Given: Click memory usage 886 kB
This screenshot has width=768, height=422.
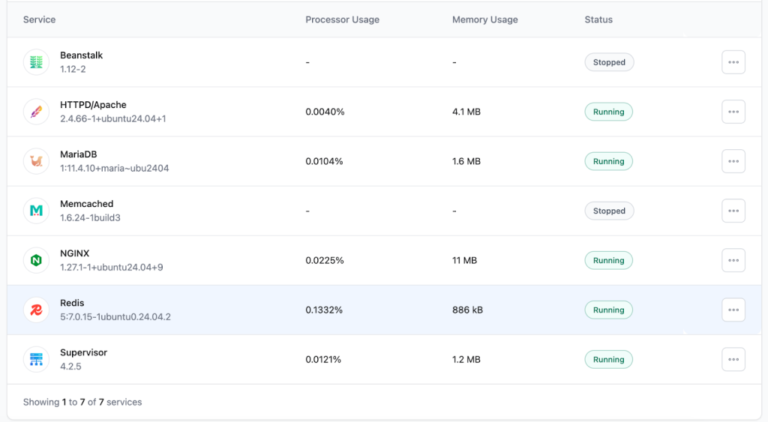Looking at the screenshot, I should click(468, 310).
